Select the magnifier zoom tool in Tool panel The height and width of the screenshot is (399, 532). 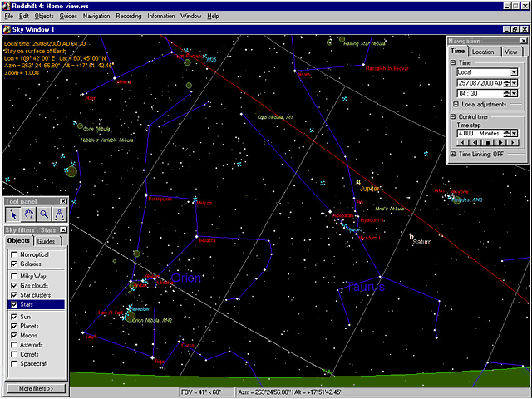[x=44, y=214]
